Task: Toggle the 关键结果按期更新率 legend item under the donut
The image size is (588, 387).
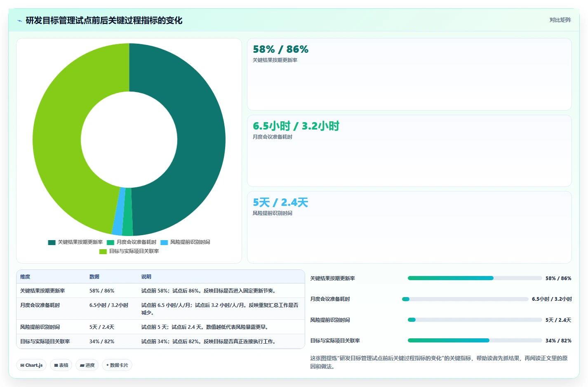Action: tap(75, 242)
